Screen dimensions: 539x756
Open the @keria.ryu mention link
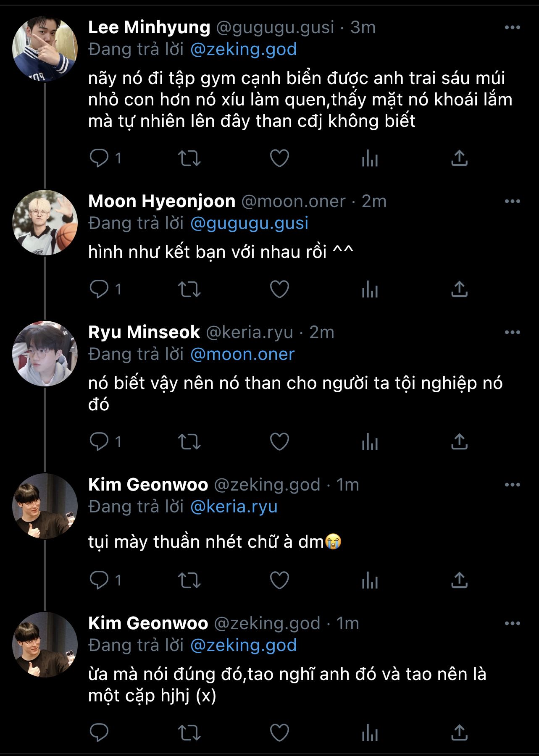point(234,507)
